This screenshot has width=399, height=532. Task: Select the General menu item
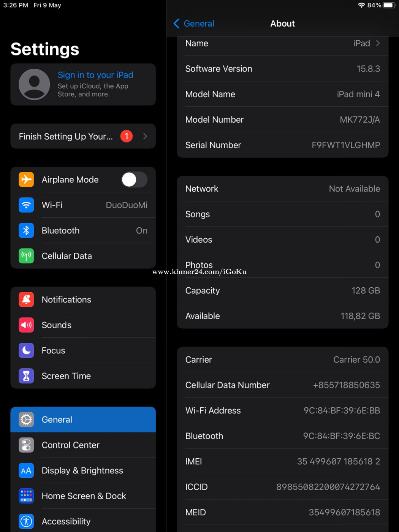point(83,420)
